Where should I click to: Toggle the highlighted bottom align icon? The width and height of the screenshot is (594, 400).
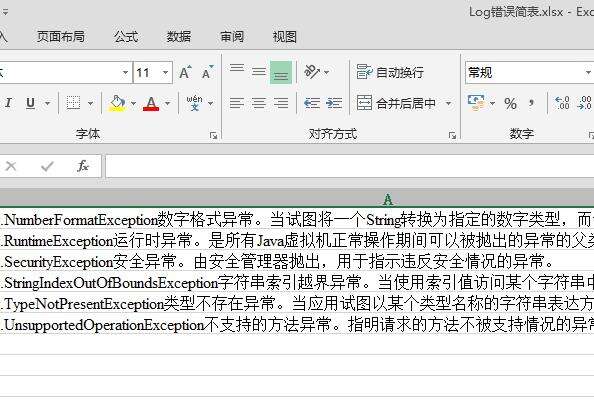[x=281, y=73]
